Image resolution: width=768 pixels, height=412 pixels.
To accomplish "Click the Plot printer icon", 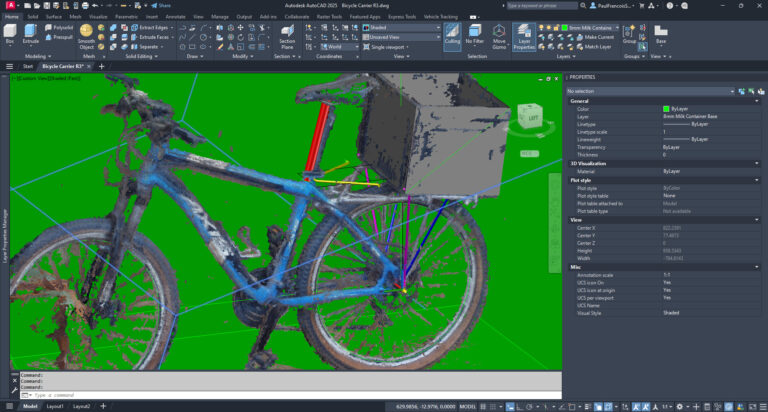I will point(85,6).
